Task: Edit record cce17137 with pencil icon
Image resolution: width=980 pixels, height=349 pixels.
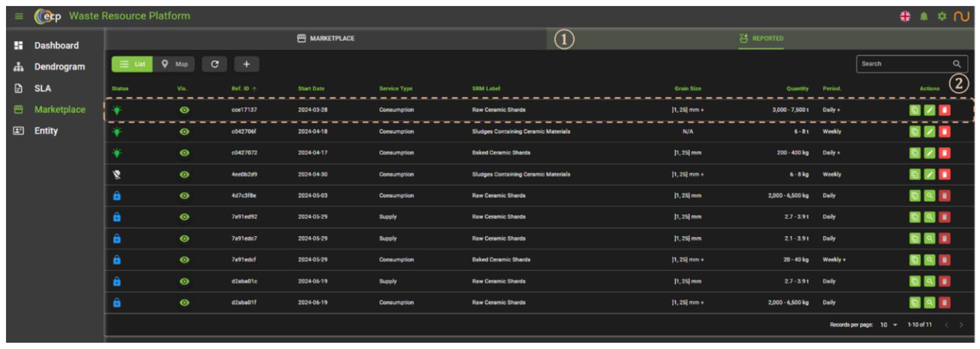Action: (930, 110)
